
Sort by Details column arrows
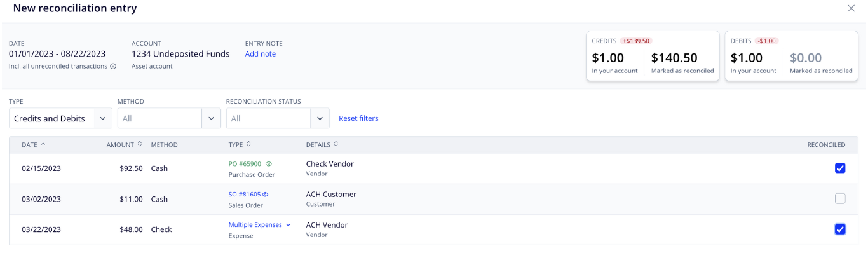(336, 144)
